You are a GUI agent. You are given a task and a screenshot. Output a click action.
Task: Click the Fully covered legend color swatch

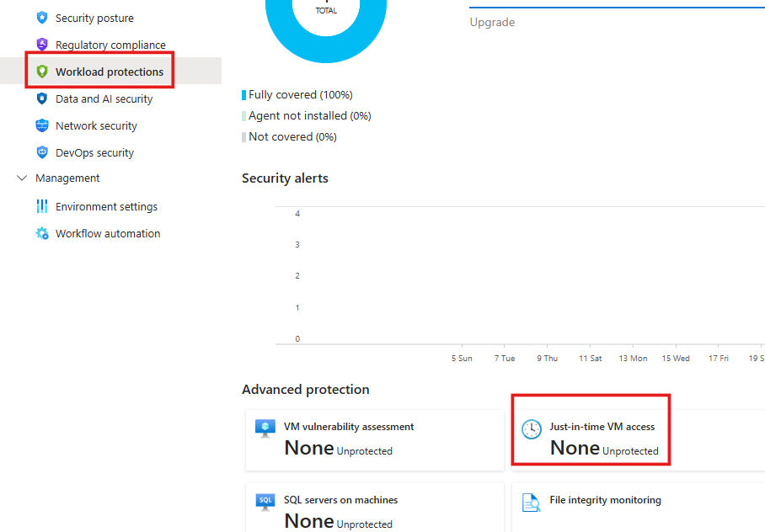244,95
